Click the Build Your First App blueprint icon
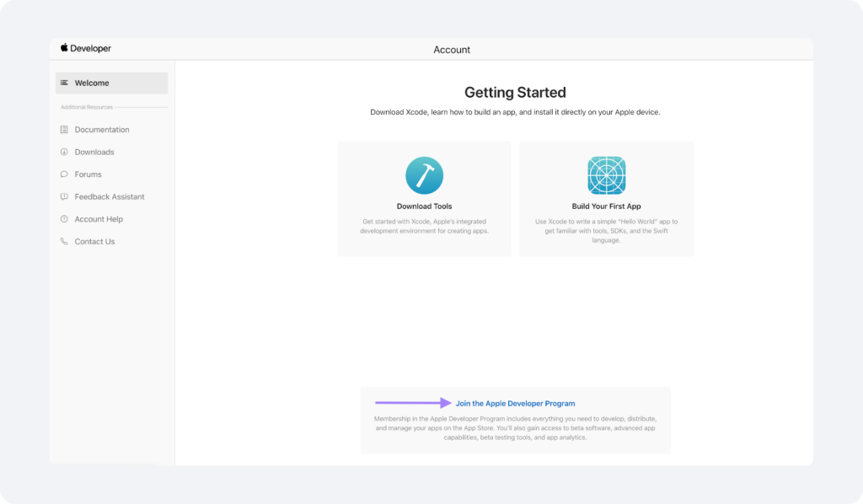The height and width of the screenshot is (504, 863). [606, 175]
